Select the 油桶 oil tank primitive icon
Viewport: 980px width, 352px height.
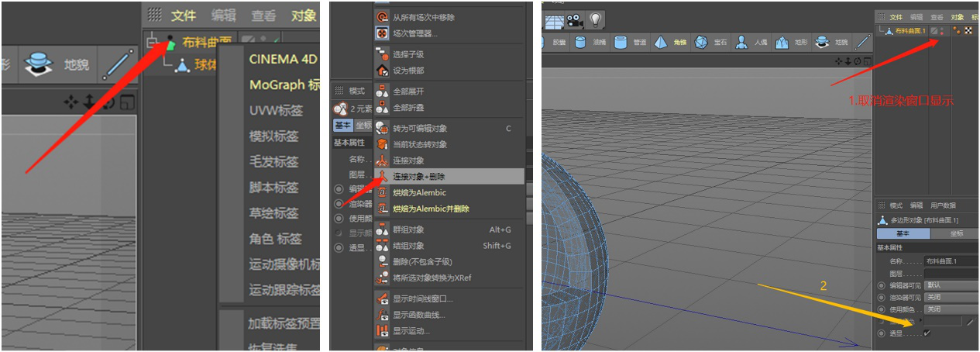click(580, 43)
